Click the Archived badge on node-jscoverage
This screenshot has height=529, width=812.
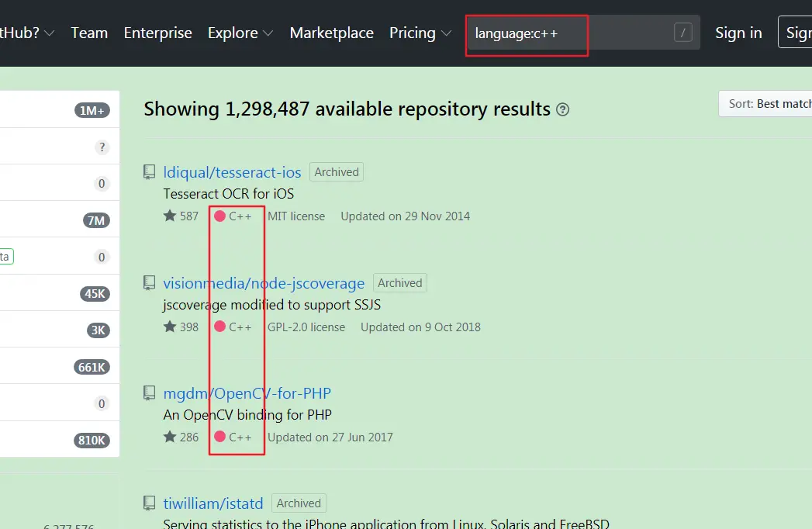tap(399, 283)
